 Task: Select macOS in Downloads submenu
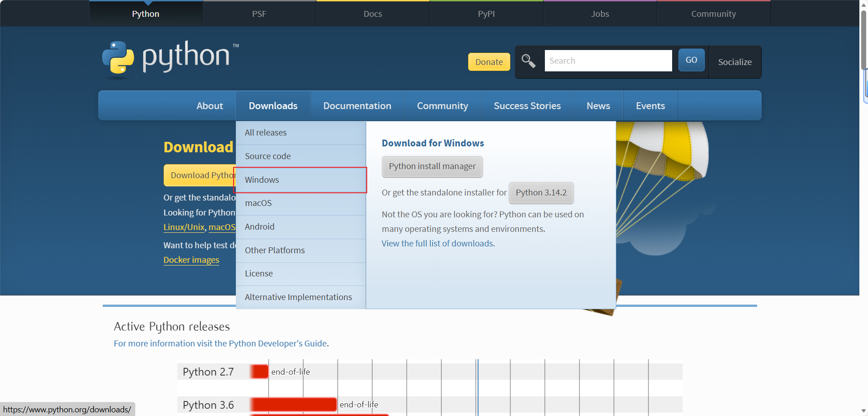[x=301, y=203]
